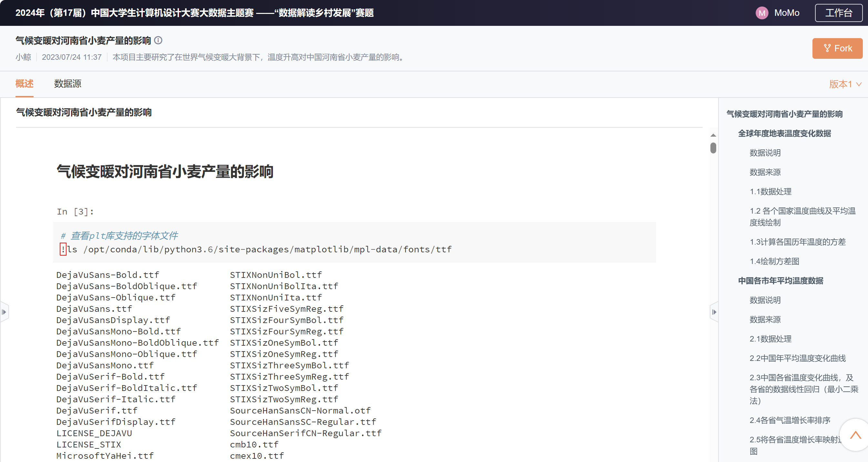
Task: Click output file STIXNonUniBol.ttf
Action: click(276, 275)
